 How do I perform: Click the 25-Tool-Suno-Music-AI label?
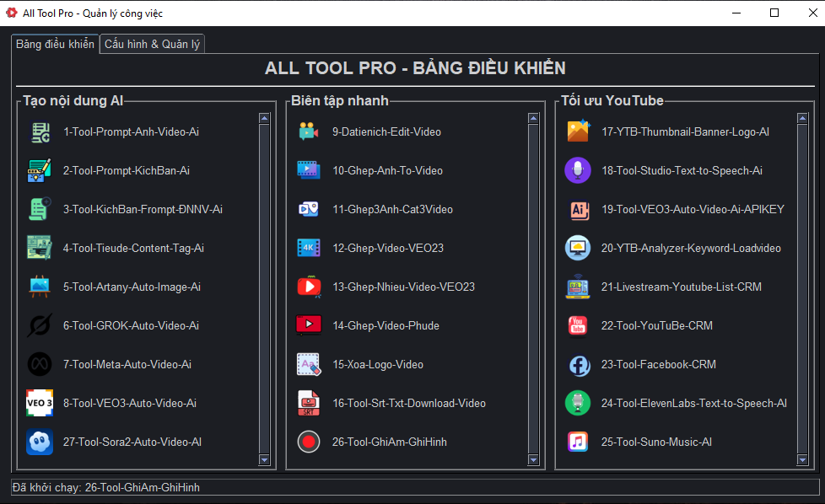pos(656,442)
